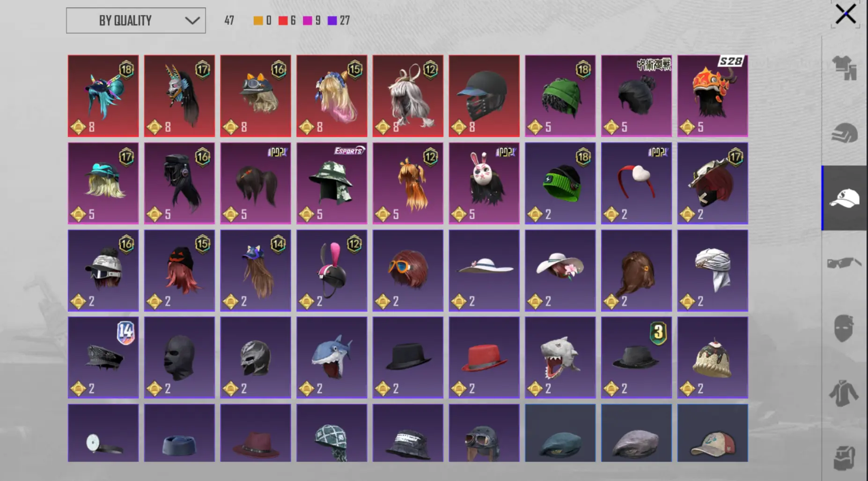
Task: Click the dropdown chevron arrow
Action: point(192,21)
